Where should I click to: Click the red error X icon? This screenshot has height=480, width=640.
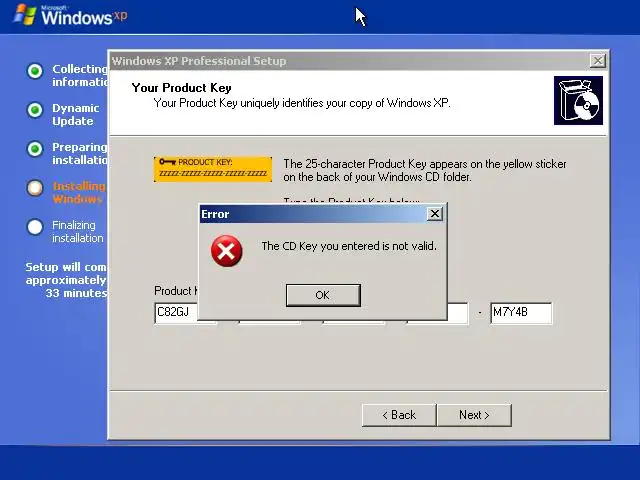click(x=227, y=251)
